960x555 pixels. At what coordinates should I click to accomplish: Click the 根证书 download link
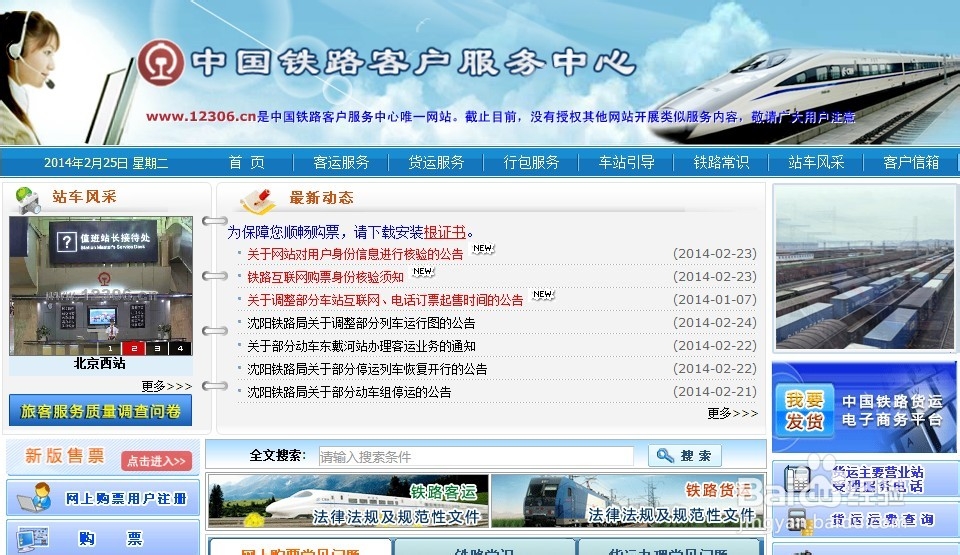444,232
